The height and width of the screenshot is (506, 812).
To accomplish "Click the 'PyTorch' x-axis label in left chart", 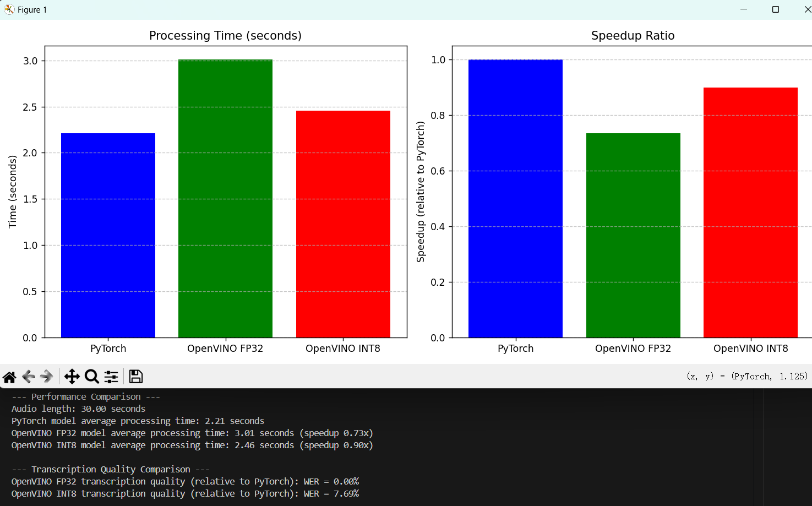I will [108, 349].
